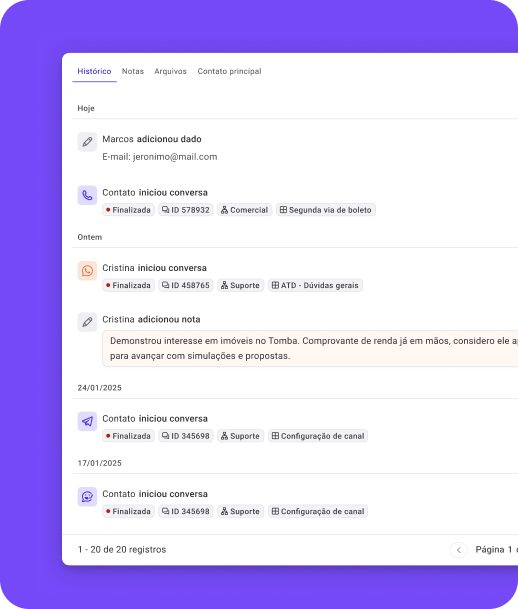The width and height of the screenshot is (518, 609).
Task: Click the WhatsApp icon for Cristina's conversation
Action: pos(87,271)
